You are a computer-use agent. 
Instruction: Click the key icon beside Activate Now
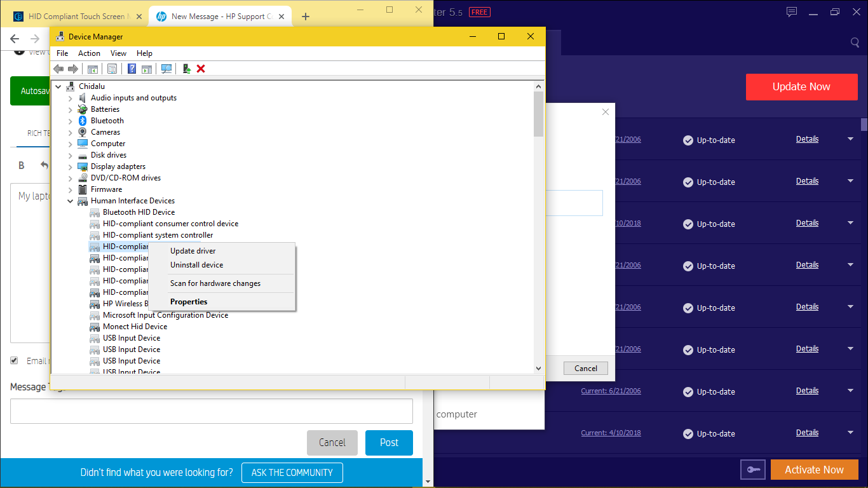[x=753, y=469]
